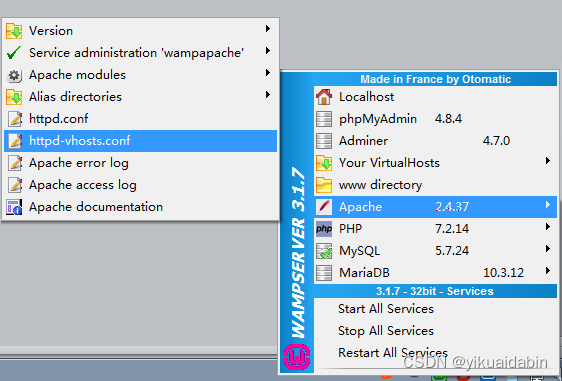Click the MariaDB version number 10.3.12

click(x=503, y=273)
